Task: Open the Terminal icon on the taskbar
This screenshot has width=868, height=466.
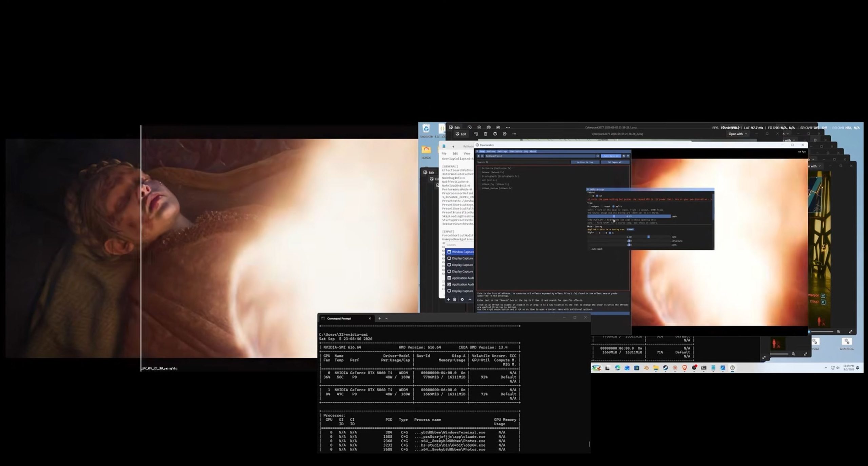Action: 704,368
